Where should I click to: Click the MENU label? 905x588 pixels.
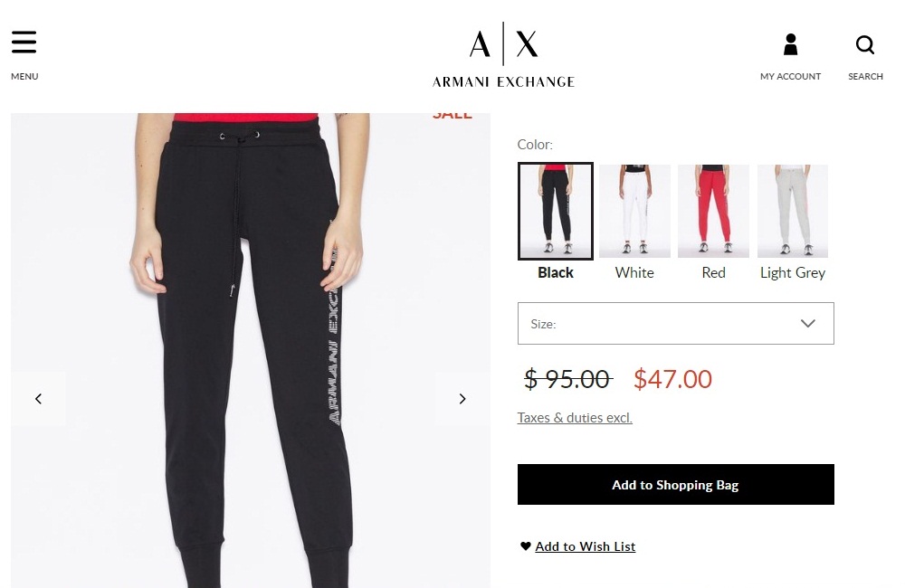(24, 76)
